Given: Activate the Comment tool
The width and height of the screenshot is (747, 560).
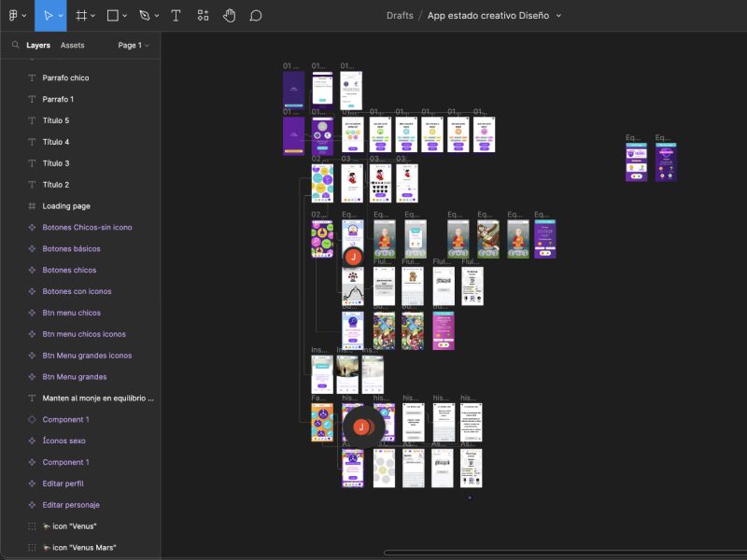Looking at the screenshot, I should coord(255,15).
